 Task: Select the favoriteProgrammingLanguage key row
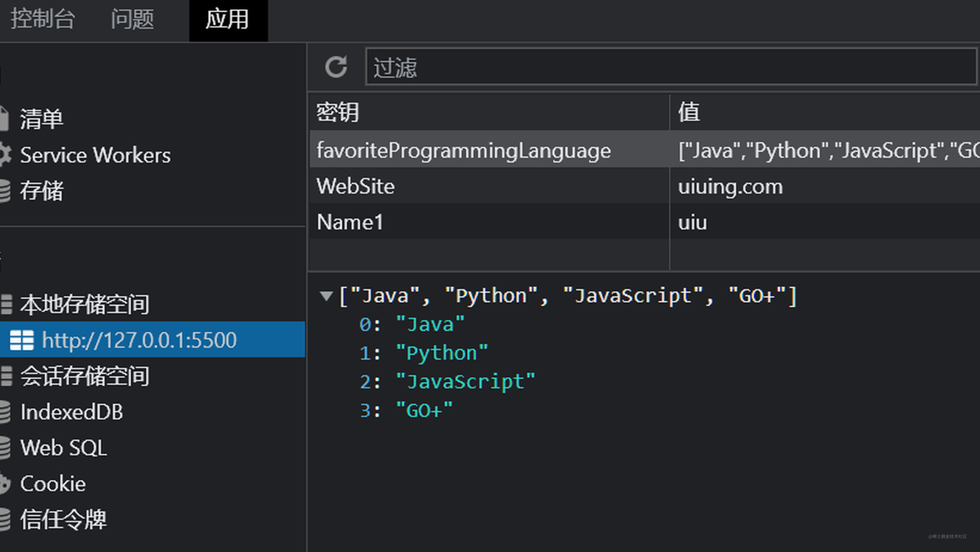pos(463,150)
